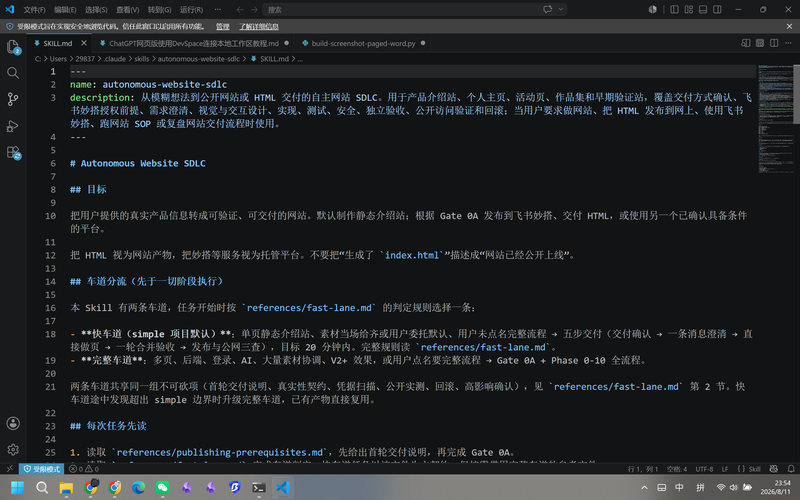The width and height of the screenshot is (800, 500).
Task: Click 行 1, 列 1 cursor position
Action: tap(643, 468)
